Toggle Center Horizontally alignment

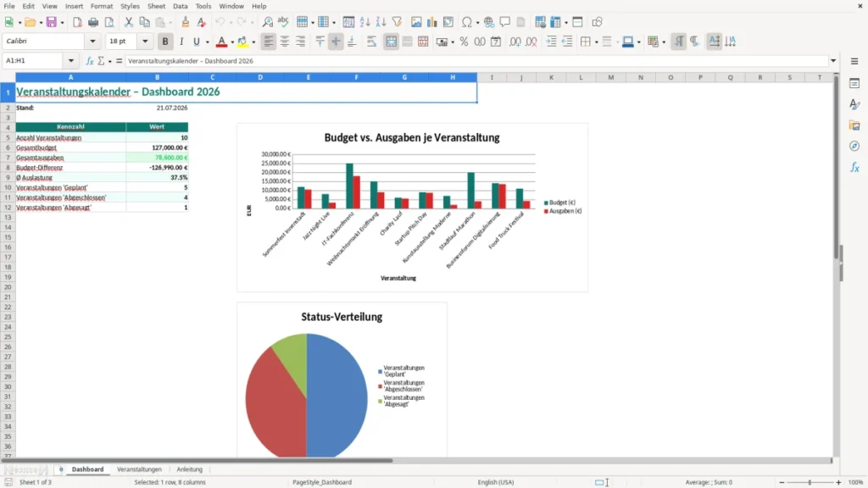(285, 42)
